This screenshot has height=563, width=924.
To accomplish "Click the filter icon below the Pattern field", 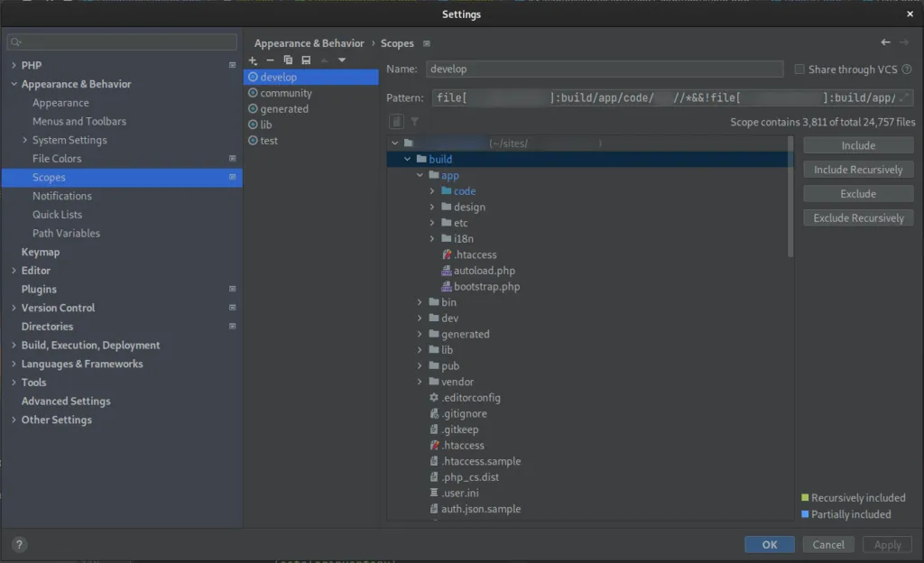I will tap(413, 121).
